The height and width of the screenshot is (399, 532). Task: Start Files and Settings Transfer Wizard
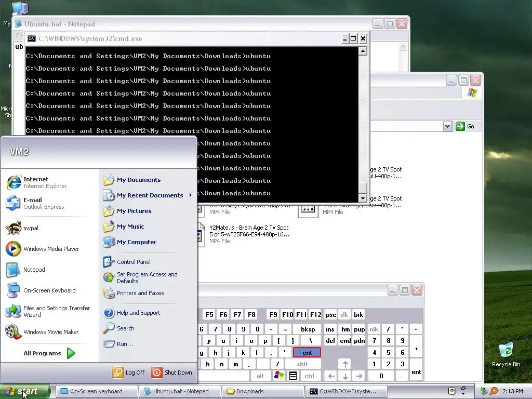point(48,311)
